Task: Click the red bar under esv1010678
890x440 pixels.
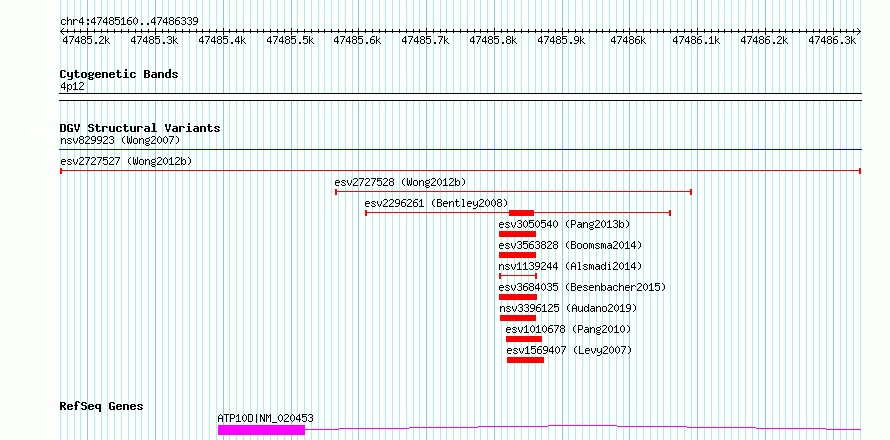Action: [524, 339]
